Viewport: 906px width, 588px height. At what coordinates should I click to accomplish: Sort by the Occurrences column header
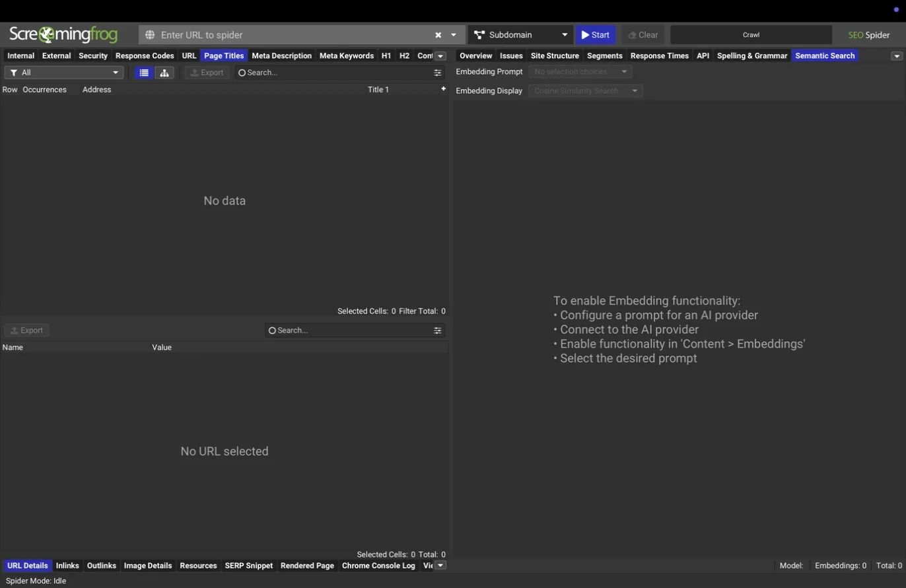click(44, 89)
